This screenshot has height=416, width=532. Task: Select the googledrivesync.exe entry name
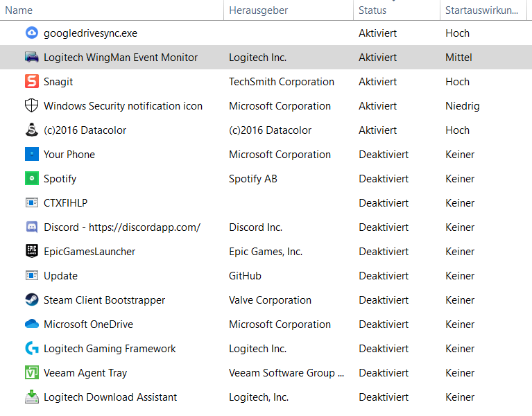[x=90, y=33]
